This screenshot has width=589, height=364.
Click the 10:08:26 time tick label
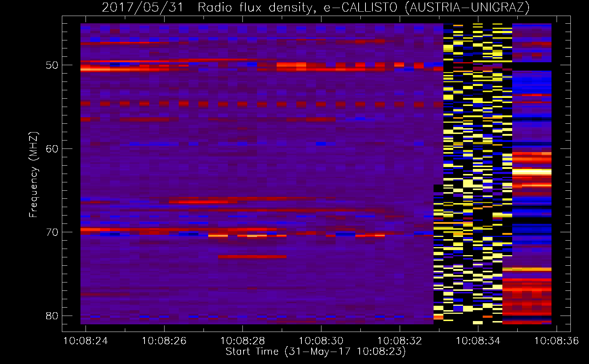(x=164, y=341)
